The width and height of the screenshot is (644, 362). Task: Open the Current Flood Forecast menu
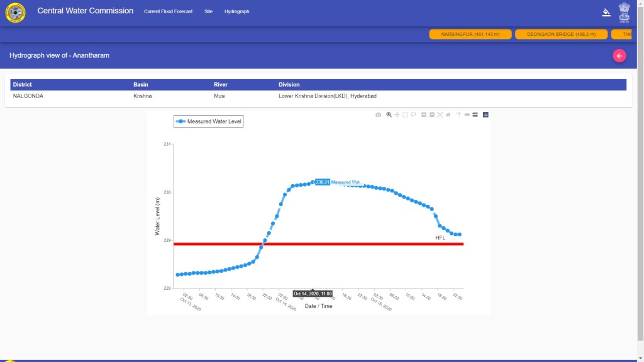click(x=168, y=12)
